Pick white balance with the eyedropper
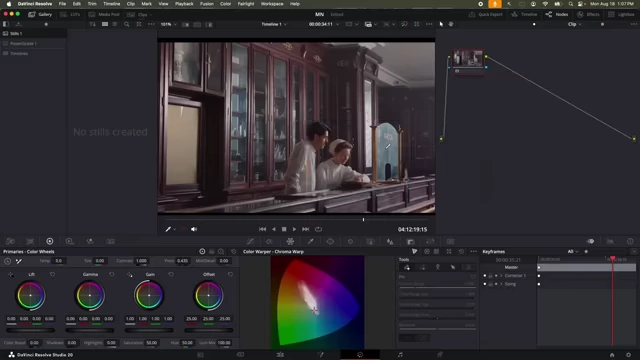Viewport: 640px width, 360px height. 19,261
